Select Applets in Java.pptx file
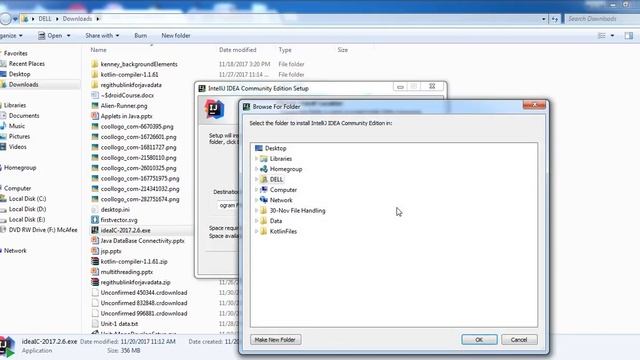This screenshot has width=640, height=360. 126,116
